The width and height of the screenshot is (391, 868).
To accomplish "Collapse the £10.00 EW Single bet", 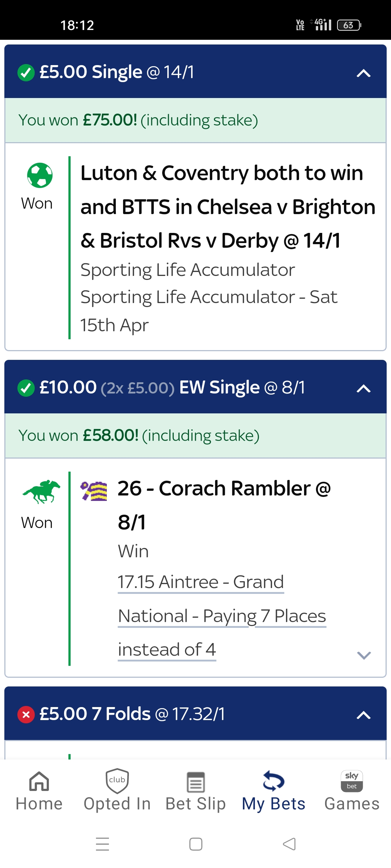I will click(363, 389).
